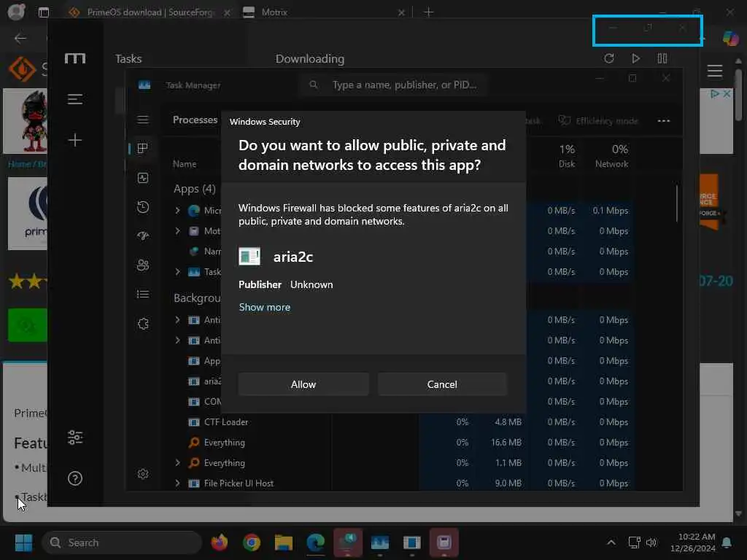Screen dimensions: 747x560
Task: Switch to PrimeOS download SourceForge tab
Action: click(x=150, y=12)
